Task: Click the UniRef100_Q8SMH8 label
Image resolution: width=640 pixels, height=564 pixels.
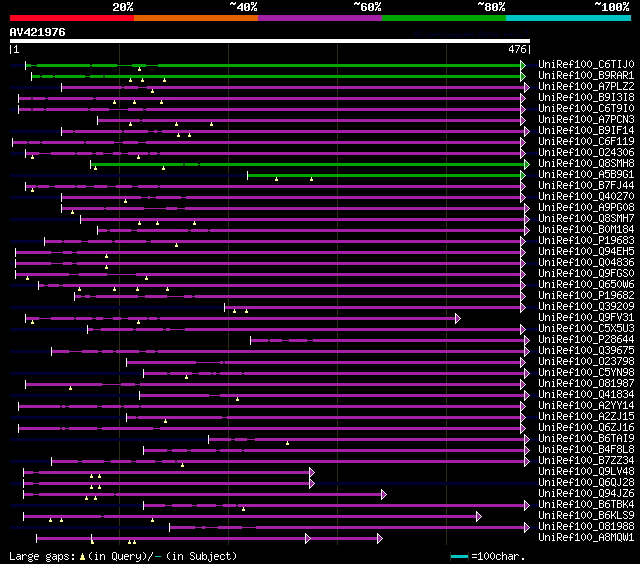Action: (586, 164)
